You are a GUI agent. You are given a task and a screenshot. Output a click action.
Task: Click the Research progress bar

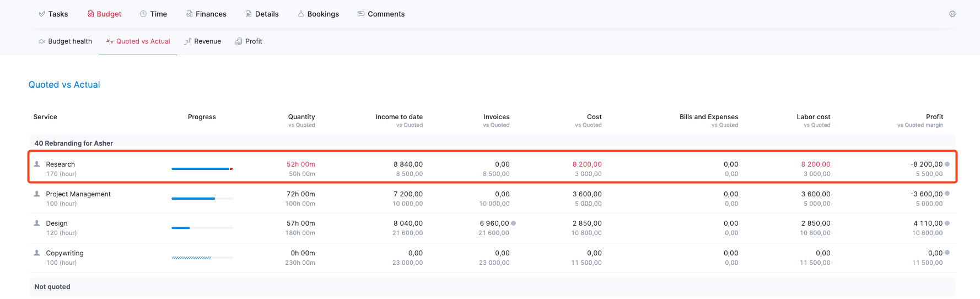(x=202, y=169)
